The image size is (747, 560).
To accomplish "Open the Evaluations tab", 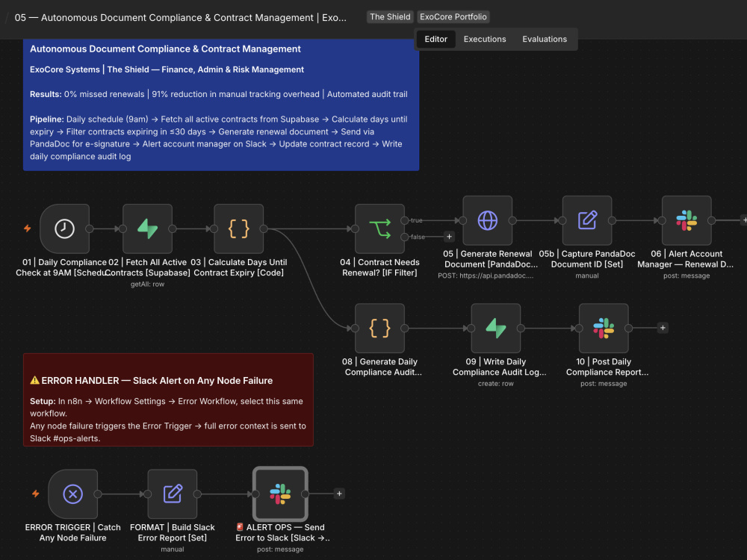I will click(x=545, y=39).
